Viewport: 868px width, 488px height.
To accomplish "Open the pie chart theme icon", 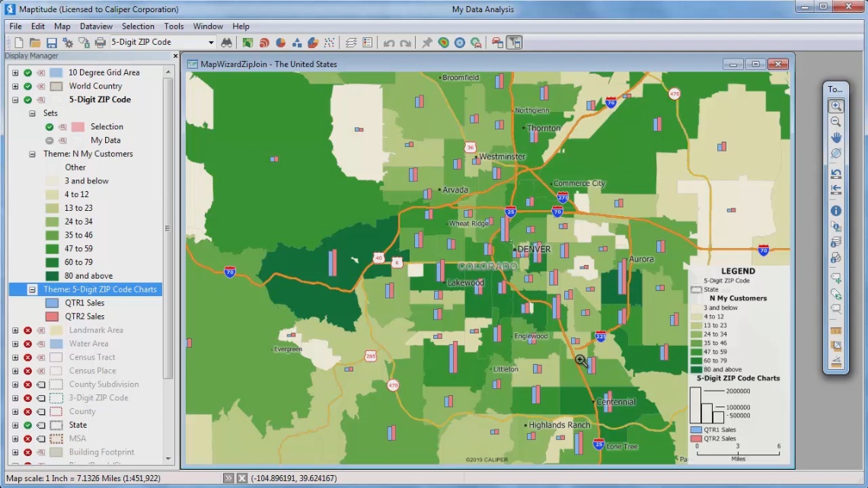I will pyautogui.click(x=280, y=43).
